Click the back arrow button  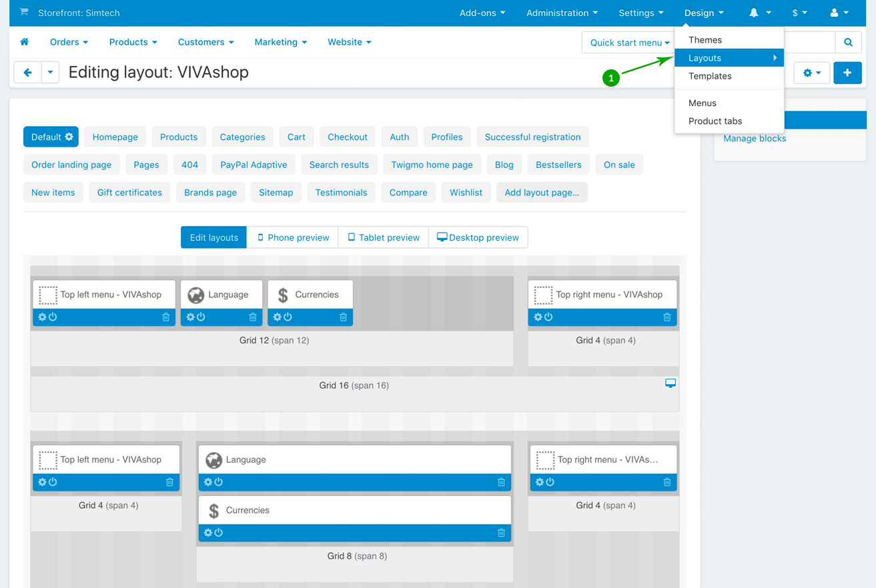pos(28,73)
